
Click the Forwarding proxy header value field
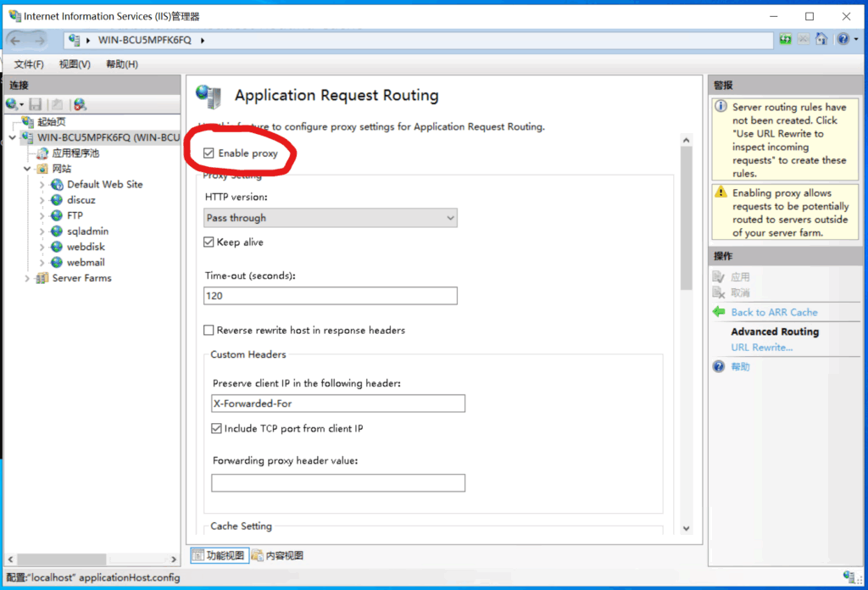pos(338,482)
